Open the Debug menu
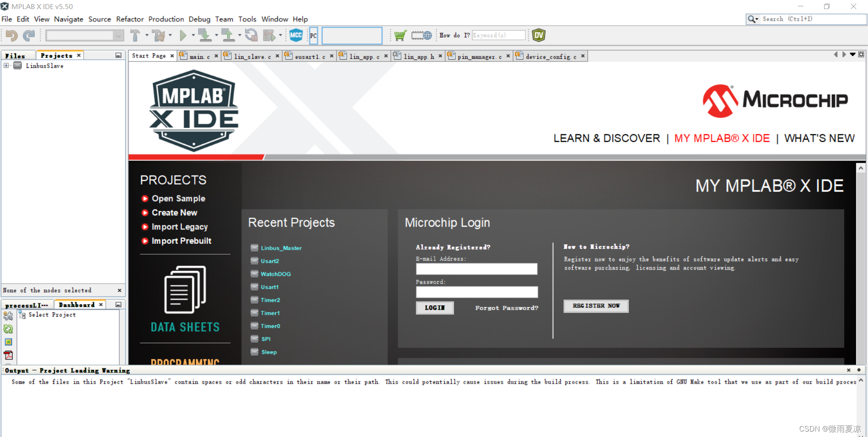 click(x=200, y=19)
